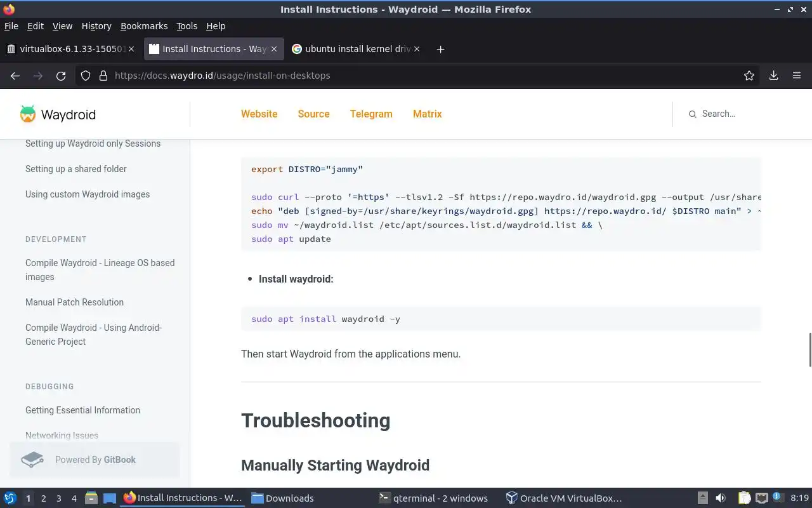
Task: Open Networking Issues sidebar link
Action: (x=62, y=436)
